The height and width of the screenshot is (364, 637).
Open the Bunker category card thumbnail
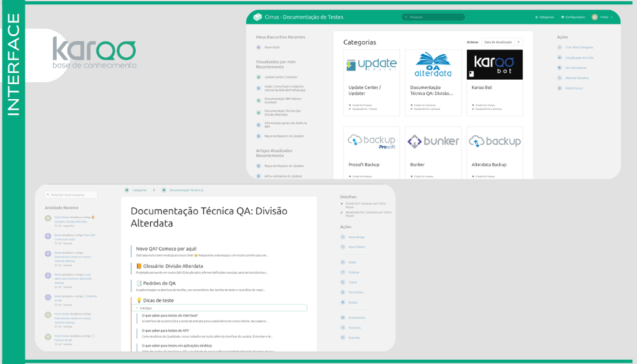(433, 141)
